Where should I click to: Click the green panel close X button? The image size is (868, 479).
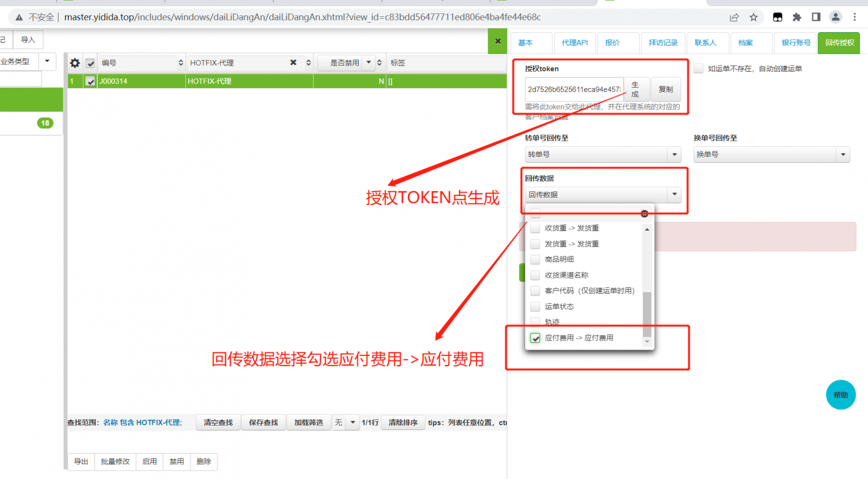(498, 41)
